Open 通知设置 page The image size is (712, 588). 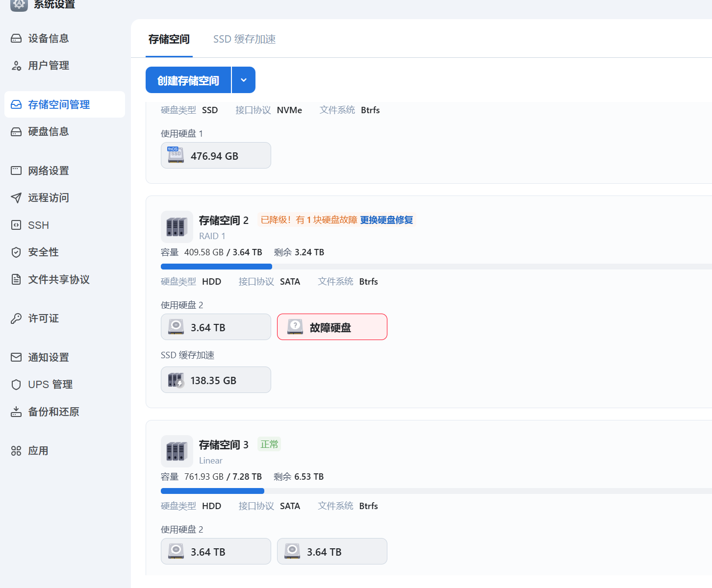point(48,357)
